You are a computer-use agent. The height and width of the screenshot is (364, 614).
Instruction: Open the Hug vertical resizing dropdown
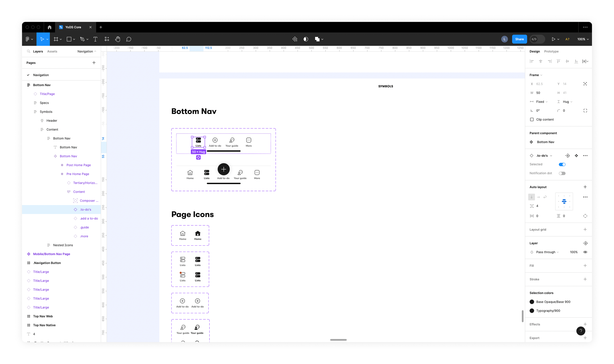click(567, 102)
